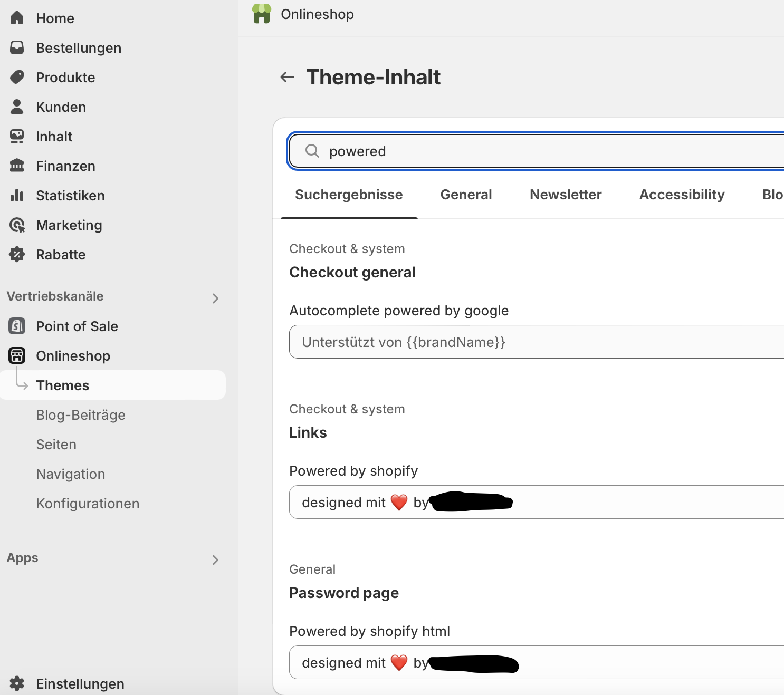Open Navigation in the Onlineshop submenu
Viewport: 784px width, 695px height.
point(71,474)
